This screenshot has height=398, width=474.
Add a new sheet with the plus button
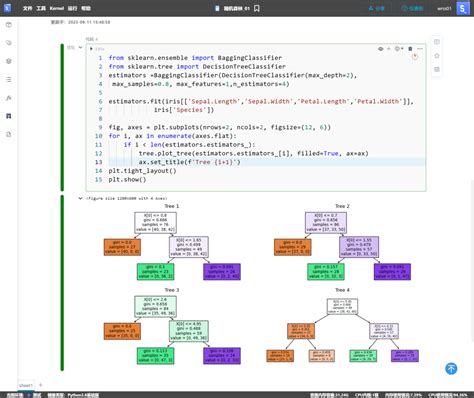[x=41, y=385]
